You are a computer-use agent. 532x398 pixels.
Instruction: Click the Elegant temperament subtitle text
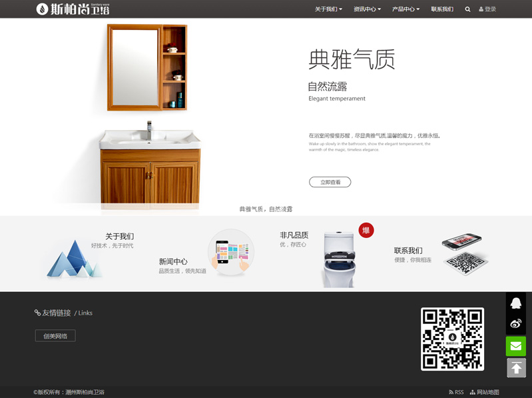click(337, 99)
